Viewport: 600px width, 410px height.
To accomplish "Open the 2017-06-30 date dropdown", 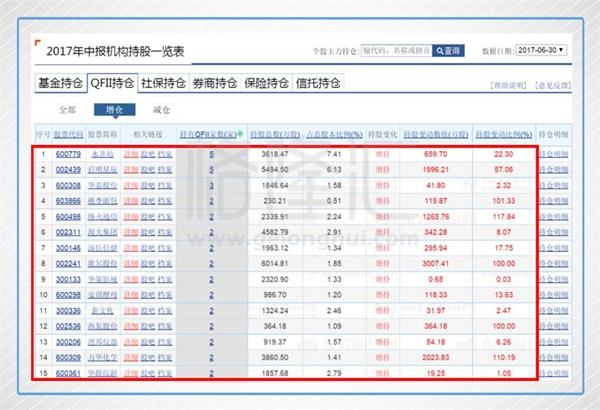I will coord(541,50).
